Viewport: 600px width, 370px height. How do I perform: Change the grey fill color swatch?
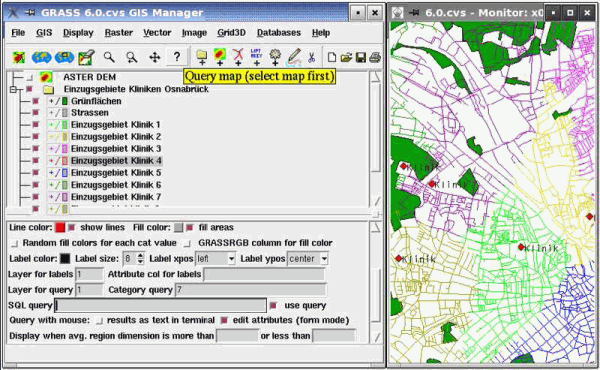point(178,228)
